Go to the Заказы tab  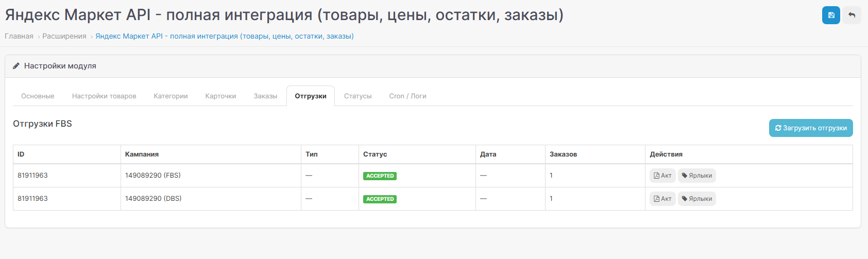265,96
